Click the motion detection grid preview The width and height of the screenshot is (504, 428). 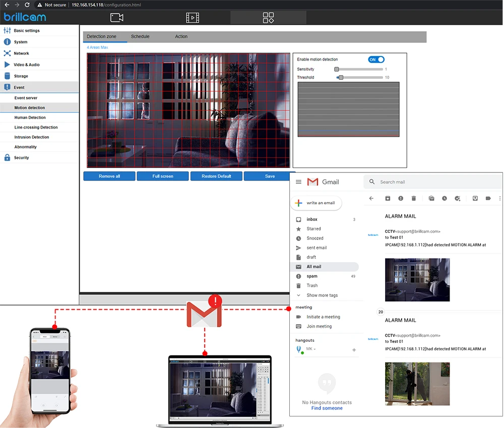188,110
